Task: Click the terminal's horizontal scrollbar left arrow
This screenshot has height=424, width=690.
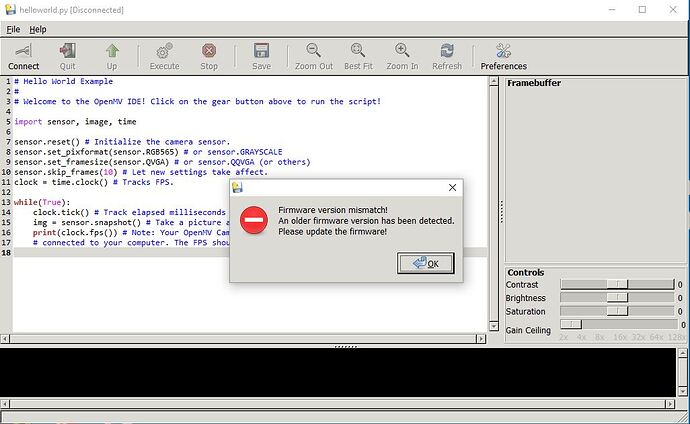Action: click(x=5, y=404)
